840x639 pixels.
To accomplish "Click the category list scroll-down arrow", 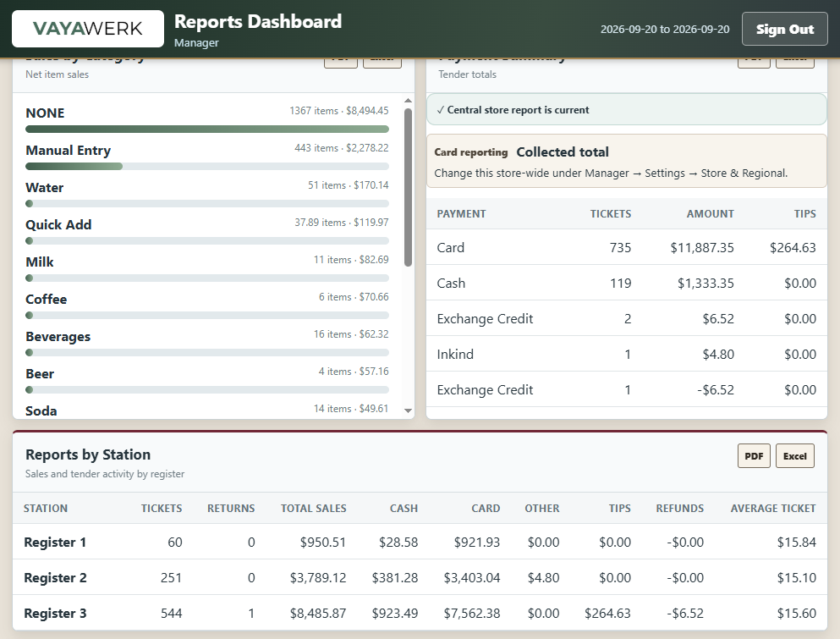I will [x=409, y=410].
